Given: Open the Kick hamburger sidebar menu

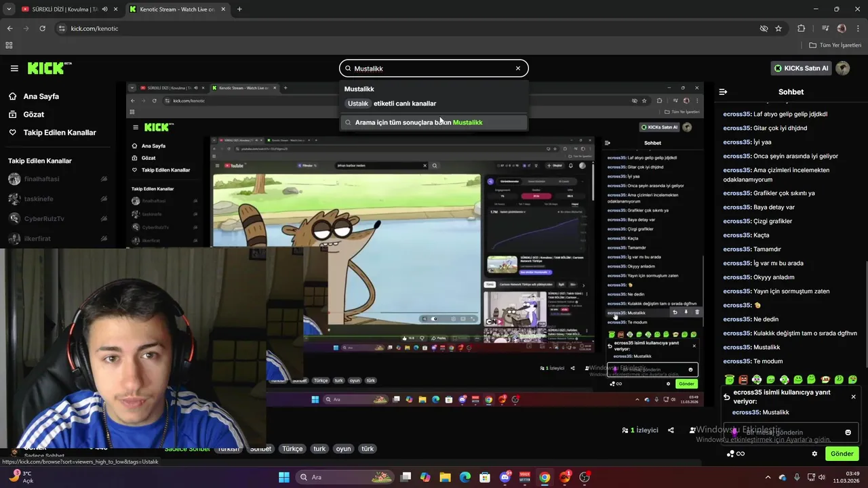Looking at the screenshot, I should 14,68.
